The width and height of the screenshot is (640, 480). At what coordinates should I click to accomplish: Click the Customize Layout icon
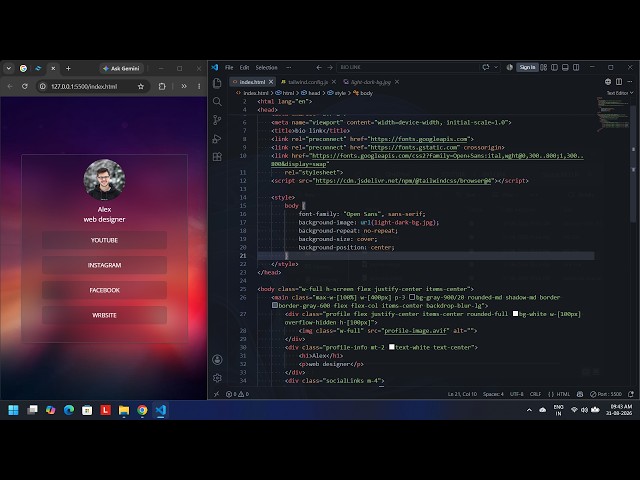pos(544,67)
